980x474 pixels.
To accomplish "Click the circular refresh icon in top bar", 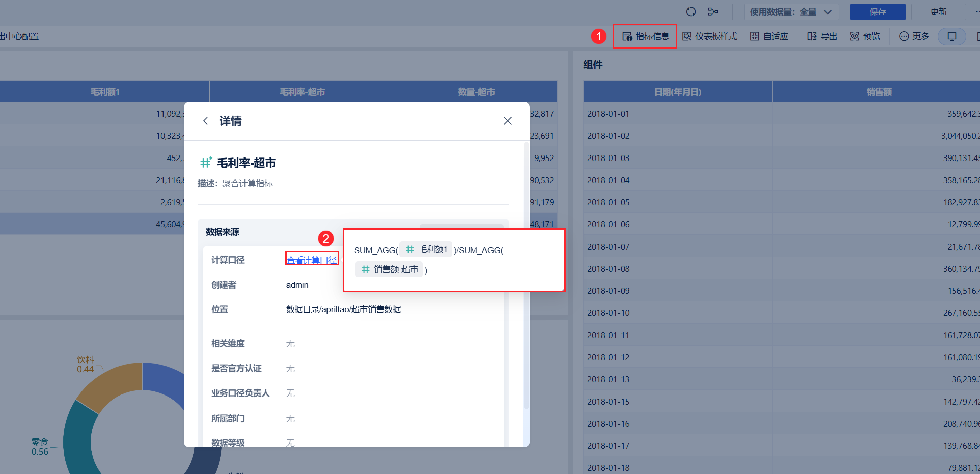I will pyautogui.click(x=691, y=12).
